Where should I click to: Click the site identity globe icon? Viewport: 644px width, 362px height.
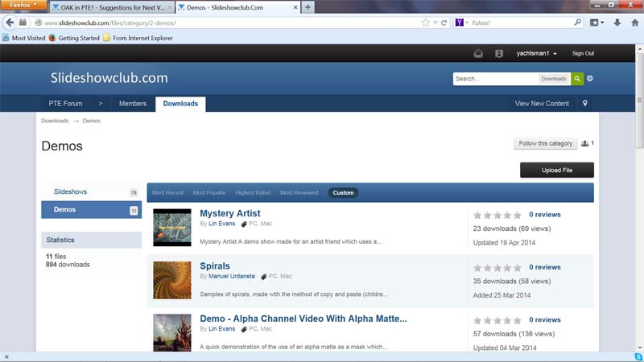click(x=38, y=23)
